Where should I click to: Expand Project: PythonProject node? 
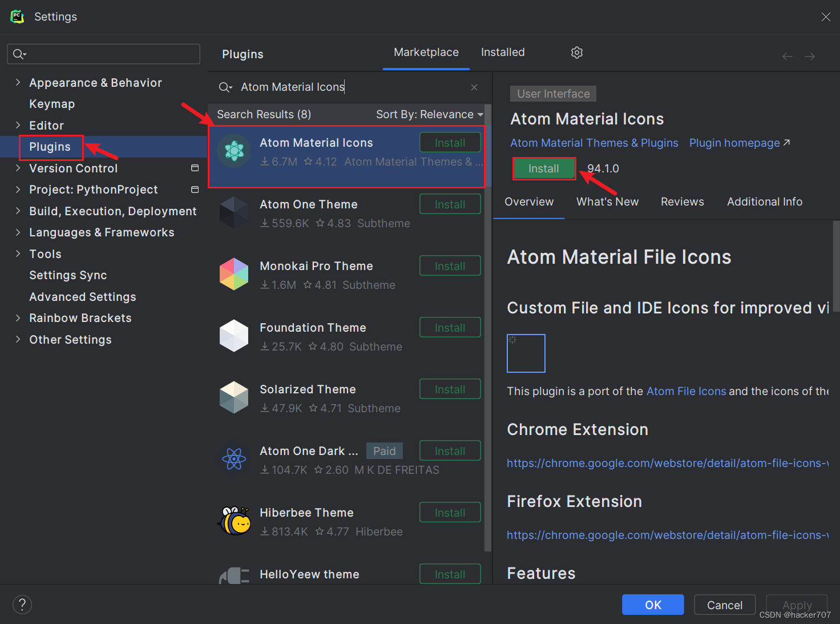18,190
